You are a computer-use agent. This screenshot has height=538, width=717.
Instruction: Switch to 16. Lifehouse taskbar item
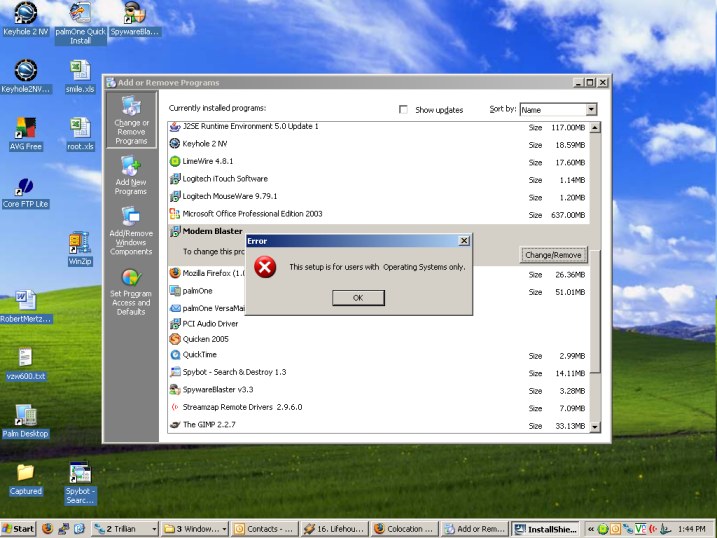click(x=335, y=529)
